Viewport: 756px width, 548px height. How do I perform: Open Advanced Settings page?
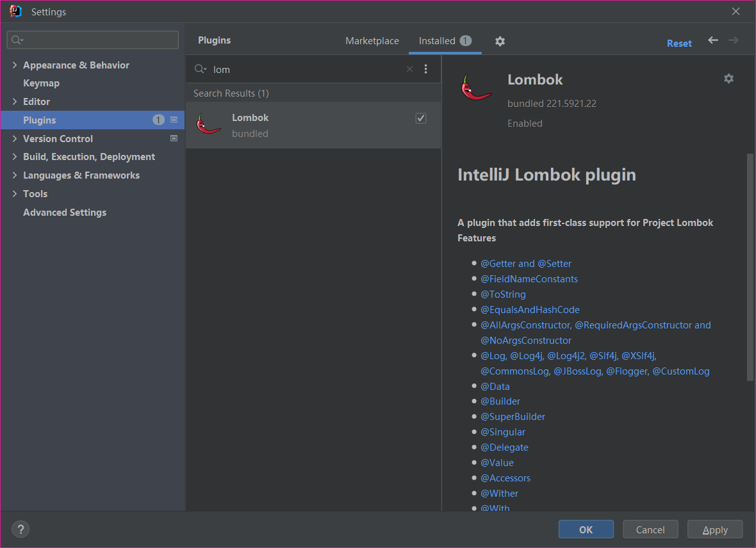[x=65, y=212]
